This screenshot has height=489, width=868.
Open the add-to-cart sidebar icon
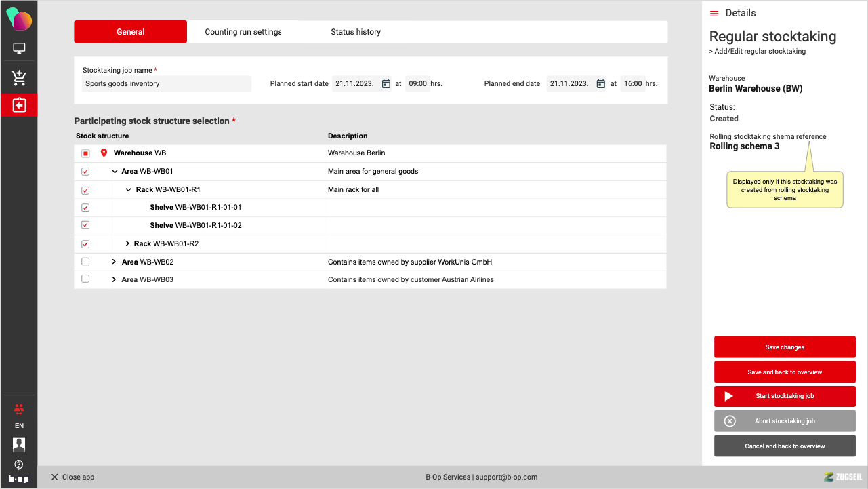point(19,78)
